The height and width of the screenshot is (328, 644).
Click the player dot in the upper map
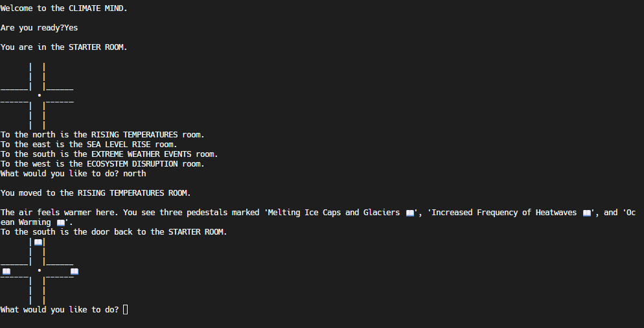pos(40,95)
